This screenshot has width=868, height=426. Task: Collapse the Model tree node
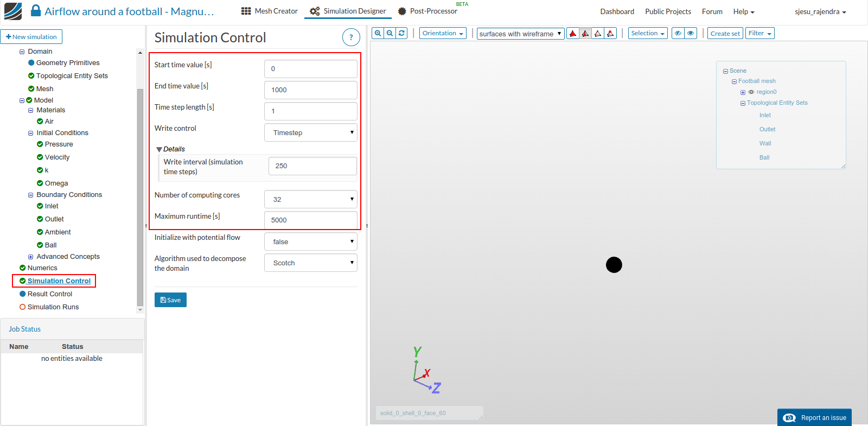tap(22, 101)
